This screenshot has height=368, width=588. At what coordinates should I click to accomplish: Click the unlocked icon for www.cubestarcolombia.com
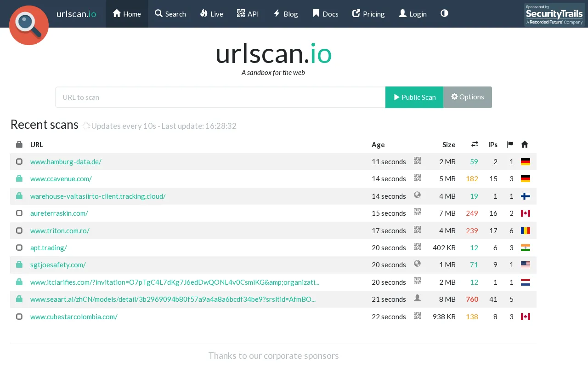[19, 316]
